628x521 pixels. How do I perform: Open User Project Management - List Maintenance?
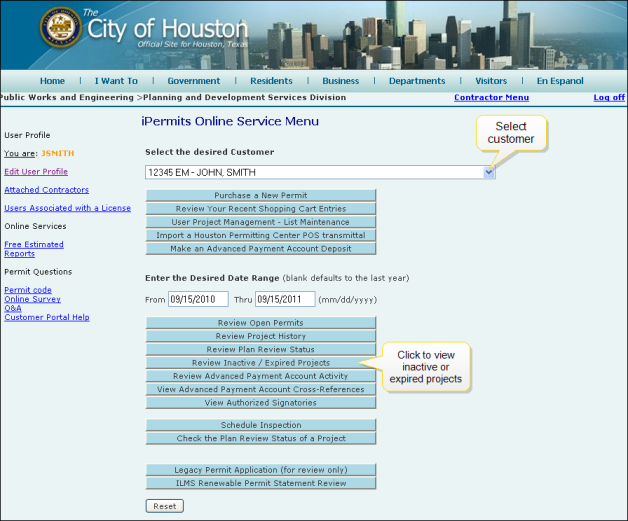point(261,222)
